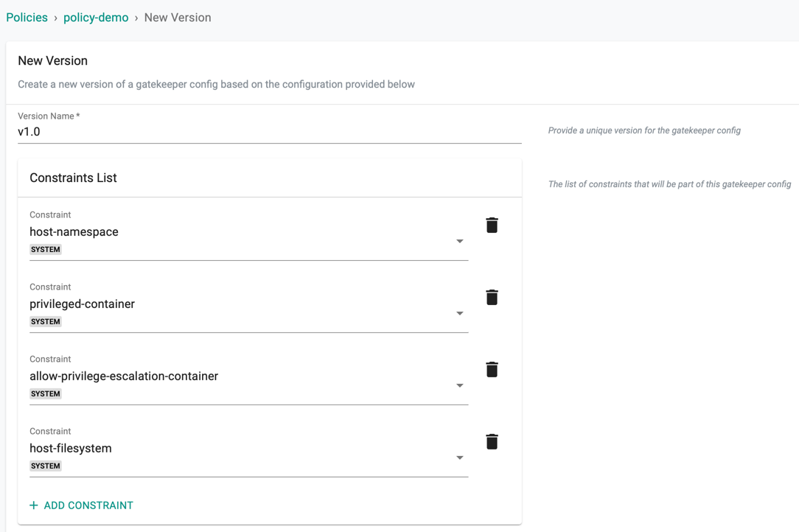Click the Constraints List heading
The height and width of the screenshot is (532, 799).
tap(74, 178)
